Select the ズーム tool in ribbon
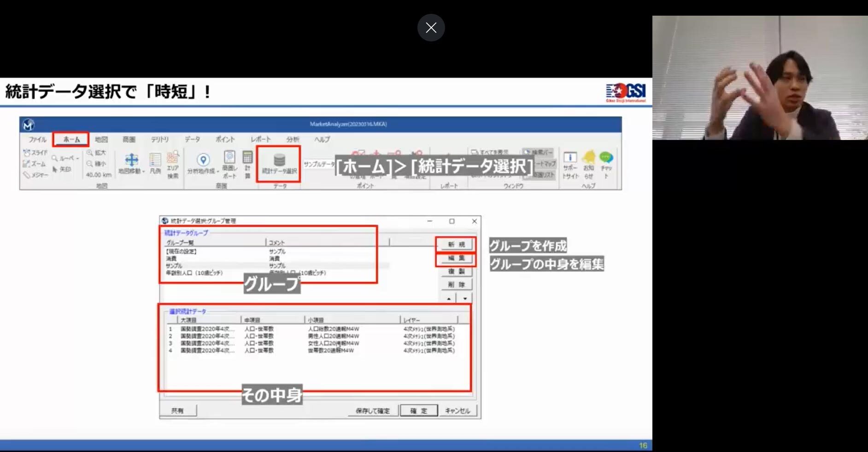This screenshot has width=868, height=452. (35, 164)
